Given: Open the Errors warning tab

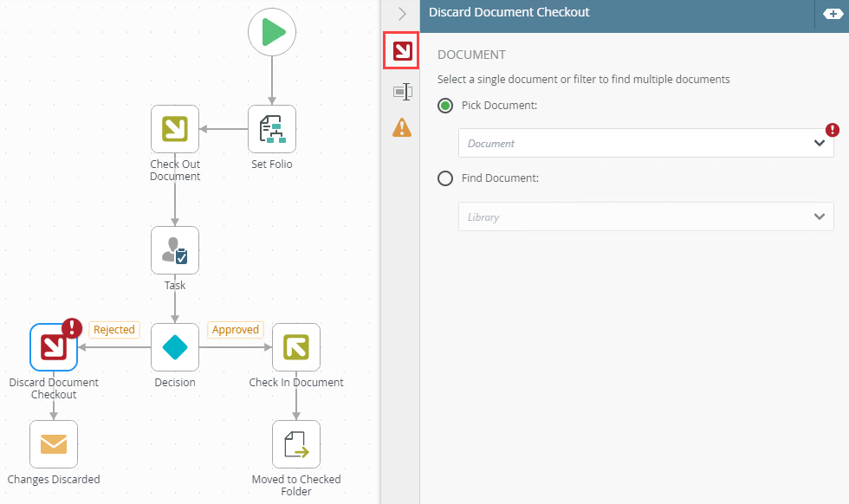Looking at the screenshot, I should pos(402,128).
